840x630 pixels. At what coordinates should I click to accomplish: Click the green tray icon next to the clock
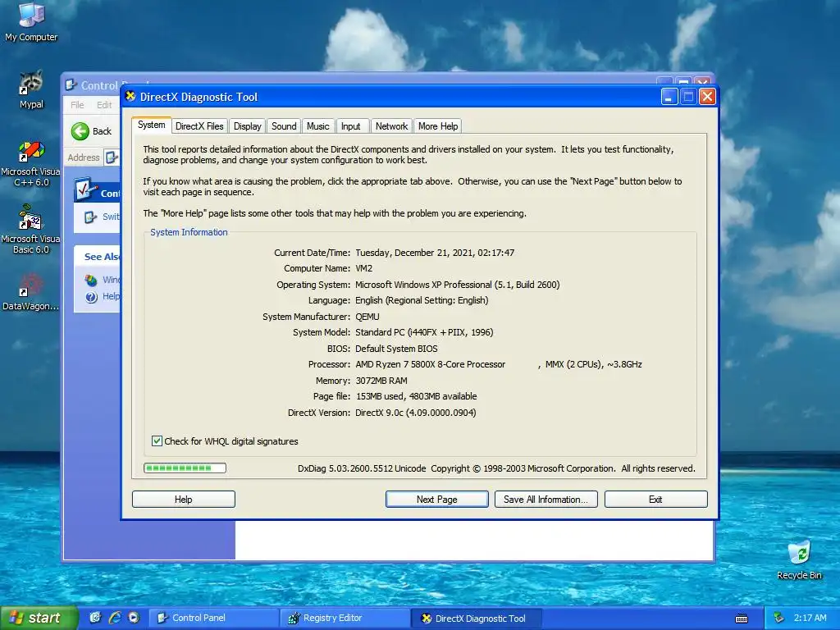[x=778, y=618]
